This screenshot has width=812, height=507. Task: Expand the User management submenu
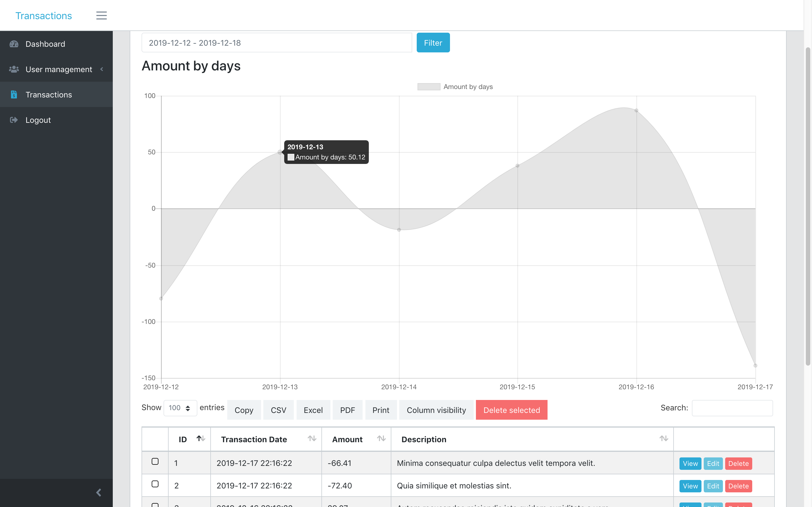click(x=102, y=69)
